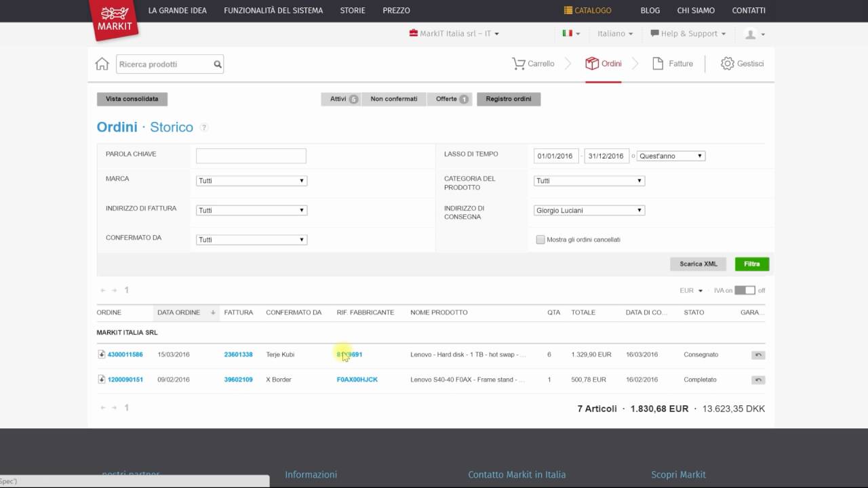Switch to the Offerte tab
Image resolution: width=868 pixels, height=488 pixels.
click(x=450, y=99)
